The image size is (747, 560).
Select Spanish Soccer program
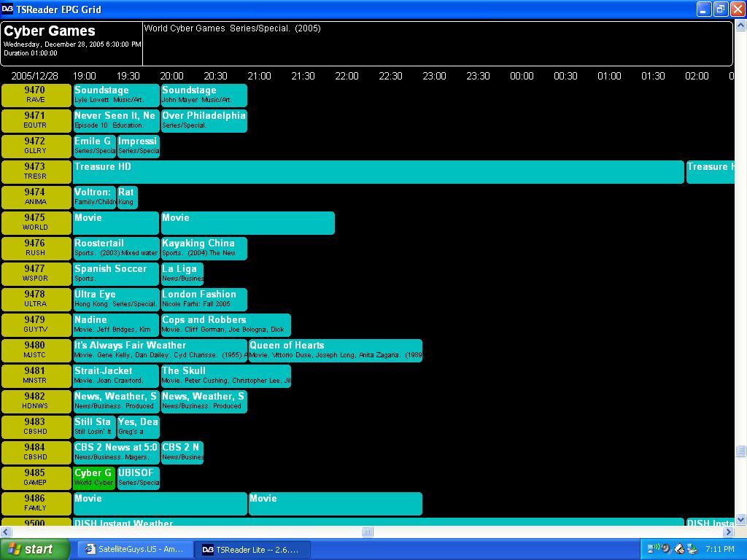[x=116, y=274]
